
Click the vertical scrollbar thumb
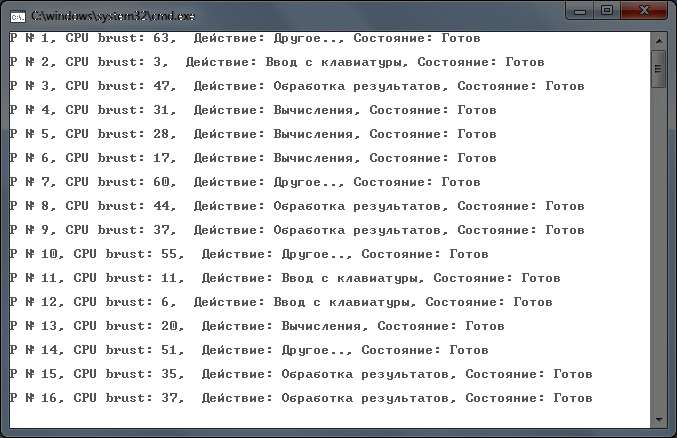click(658, 68)
